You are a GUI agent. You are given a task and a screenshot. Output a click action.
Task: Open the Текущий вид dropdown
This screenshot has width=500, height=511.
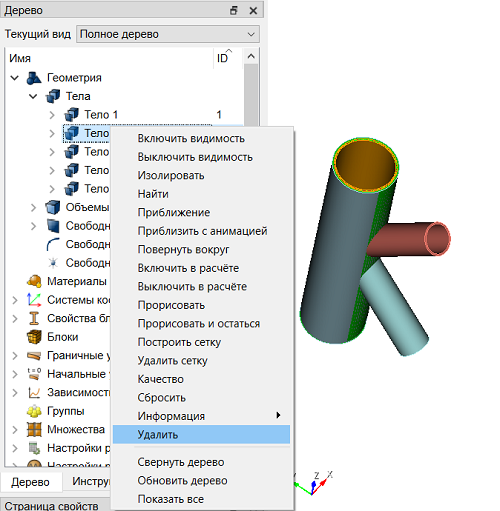point(168,34)
